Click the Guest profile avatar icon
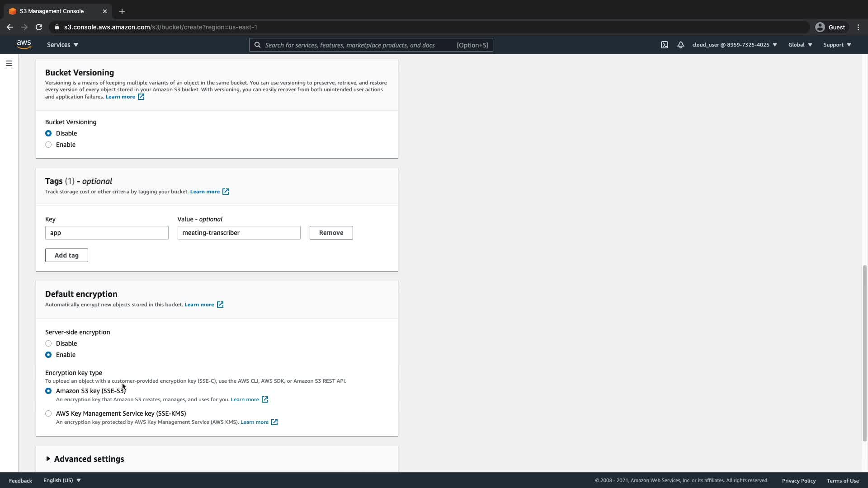Screen dimensions: 868x488 (820, 27)
